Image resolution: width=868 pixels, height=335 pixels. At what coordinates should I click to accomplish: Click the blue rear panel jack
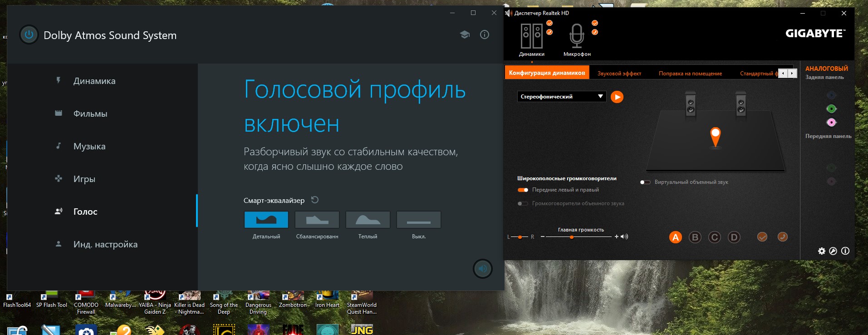coord(831,95)
